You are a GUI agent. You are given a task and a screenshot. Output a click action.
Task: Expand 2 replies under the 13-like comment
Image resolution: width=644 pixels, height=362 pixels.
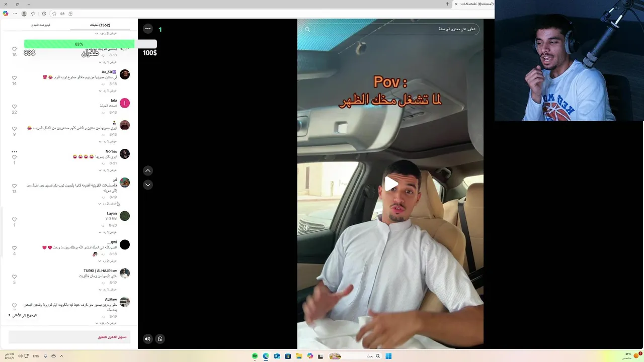click(x=107, y=204)
